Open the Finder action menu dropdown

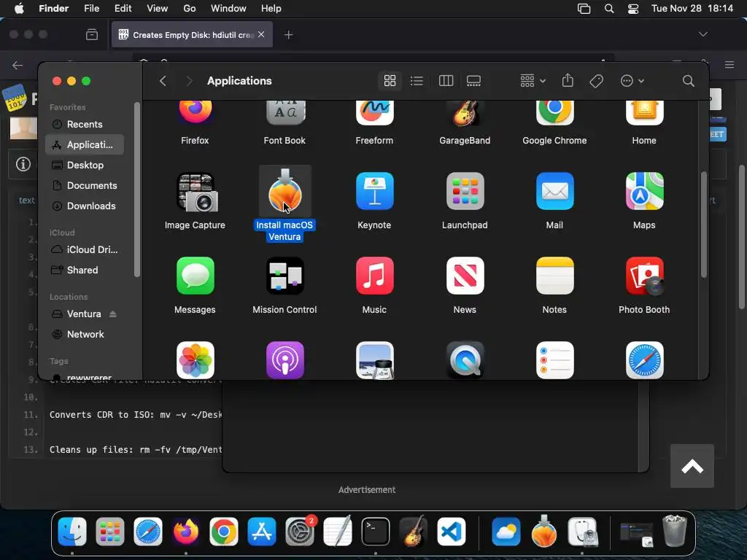[x=632, y=81]
